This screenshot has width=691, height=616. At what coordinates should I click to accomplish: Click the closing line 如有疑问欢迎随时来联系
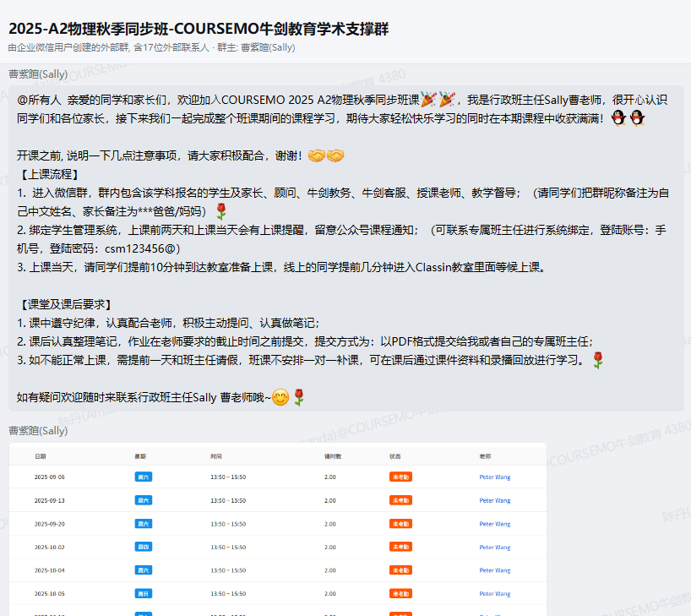[144, 398]
